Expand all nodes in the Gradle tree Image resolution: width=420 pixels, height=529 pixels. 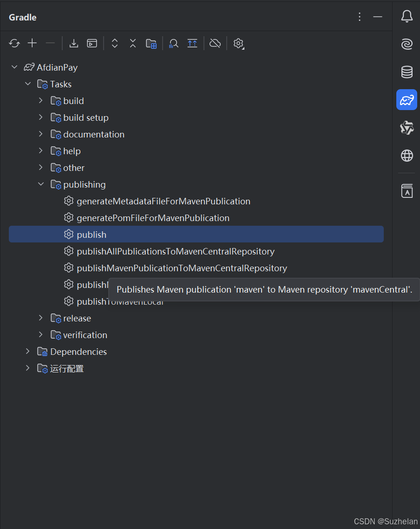(x=114, y=43)
